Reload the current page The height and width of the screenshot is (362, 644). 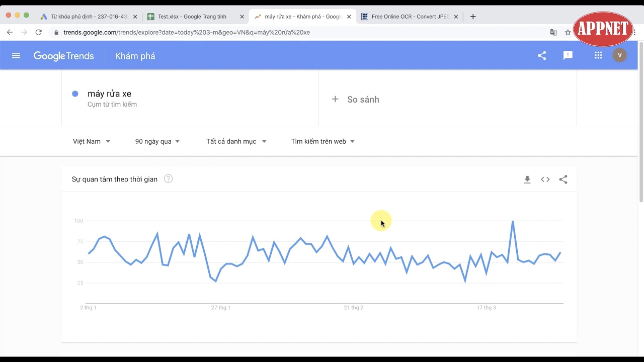(38, 32)
